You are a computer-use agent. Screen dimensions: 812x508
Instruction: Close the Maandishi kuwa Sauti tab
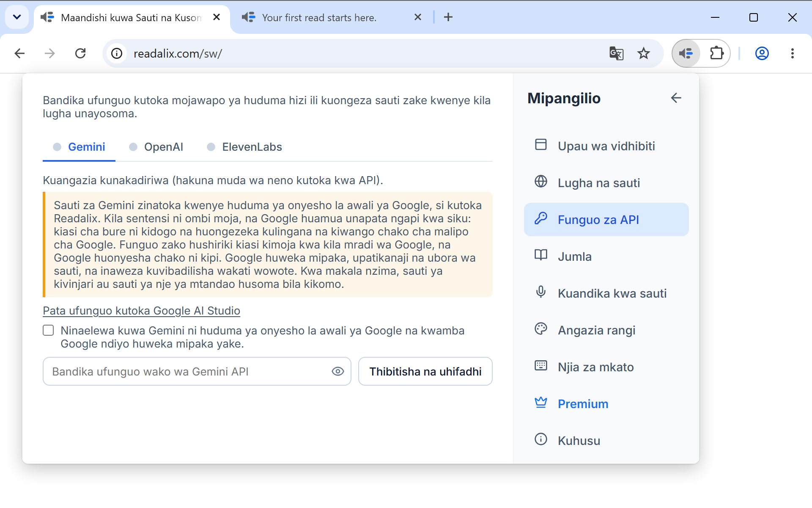point(217,17)
